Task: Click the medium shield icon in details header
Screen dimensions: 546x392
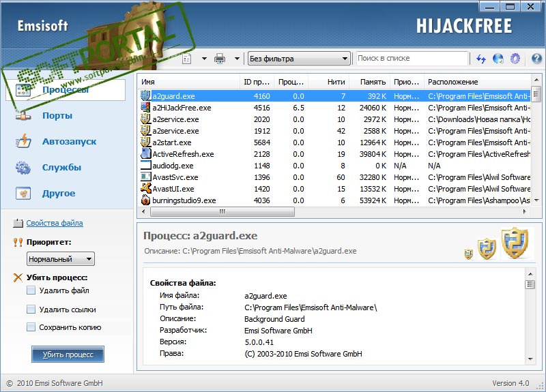Action: 487,249
